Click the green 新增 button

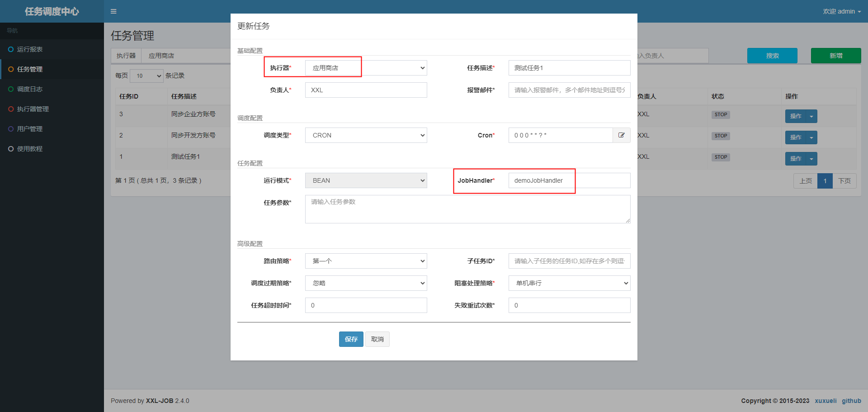[x=836, y=56]
